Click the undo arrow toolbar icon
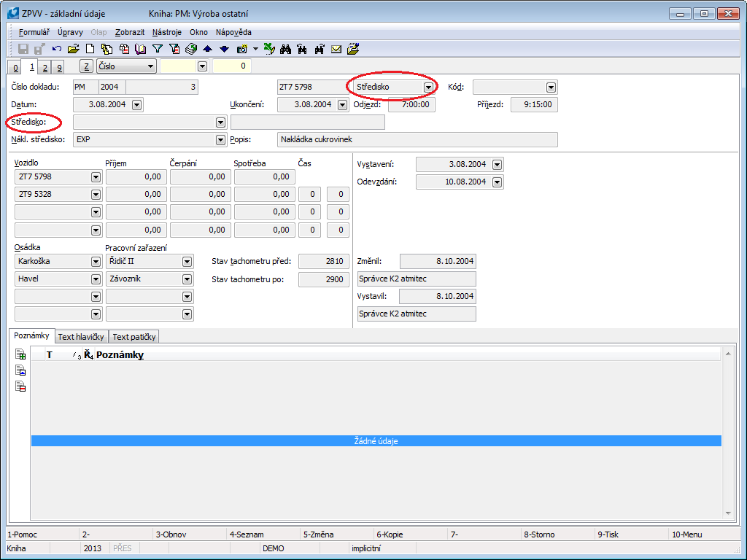747x560 pixels. tap(57, 49)
